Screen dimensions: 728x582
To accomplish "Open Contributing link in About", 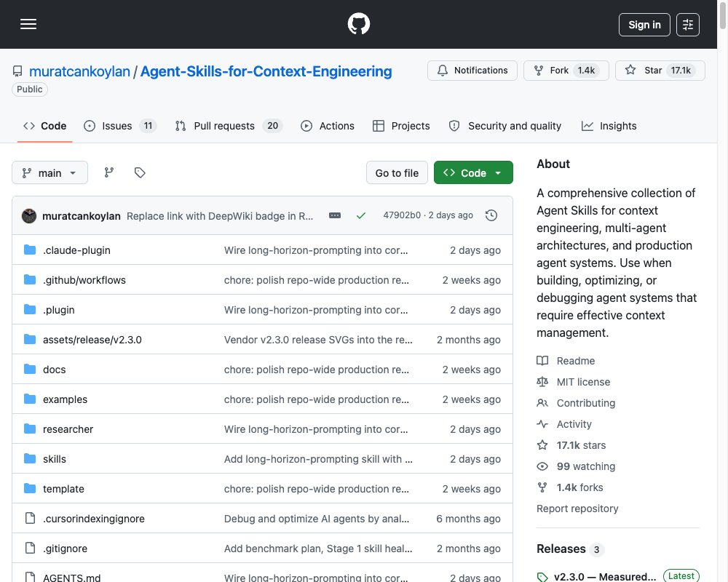I will pyautogui.click(x=586, y=403).
